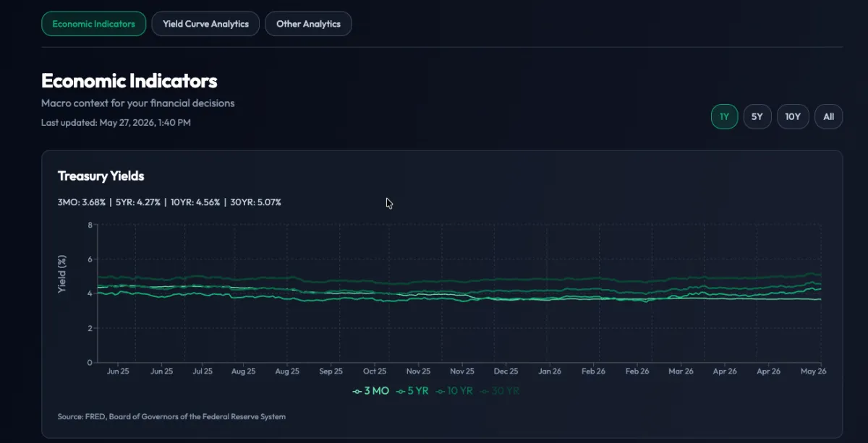Image resolution: width=868 pixels, height=443 pixels.
Task: Show the 30 YR series via legend label
Action: 506,391
